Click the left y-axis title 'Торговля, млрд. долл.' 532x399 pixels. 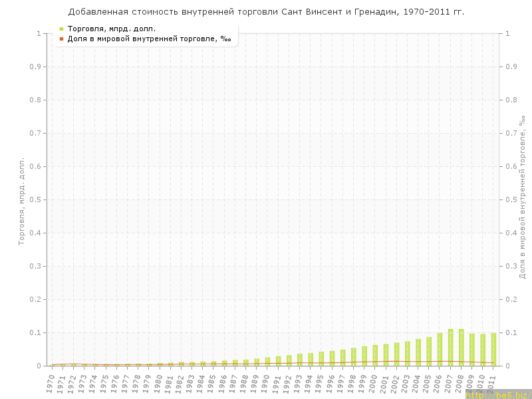(21, 201)
